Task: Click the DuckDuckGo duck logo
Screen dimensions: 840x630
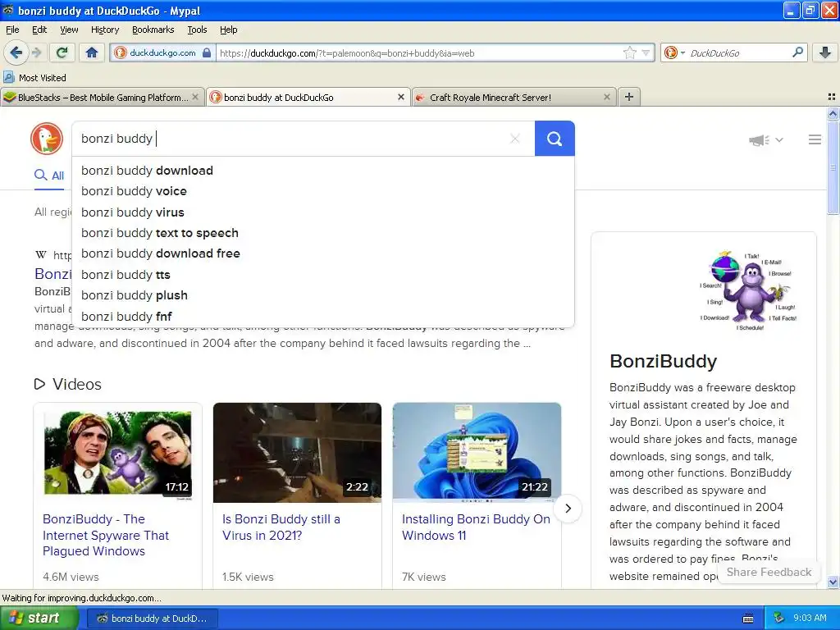Action: [x=47, y=139]
